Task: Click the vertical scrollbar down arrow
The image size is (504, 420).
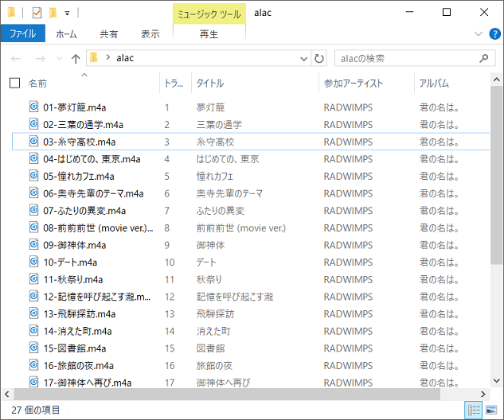Action: tap(496, 381)
